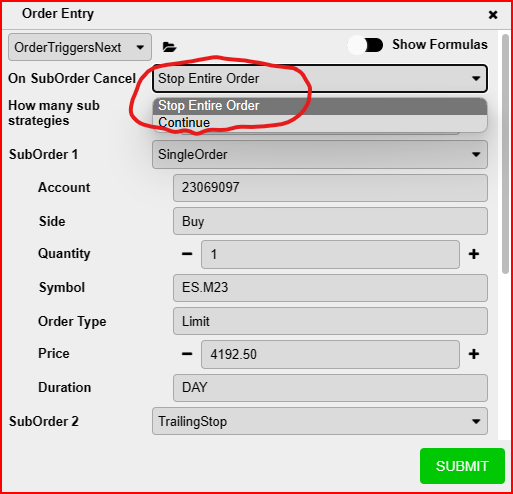The image size is (513, 494).
Task: Open the SubOrder 2 TrailingStop dropdown
Action: click(x=320, y=421)
